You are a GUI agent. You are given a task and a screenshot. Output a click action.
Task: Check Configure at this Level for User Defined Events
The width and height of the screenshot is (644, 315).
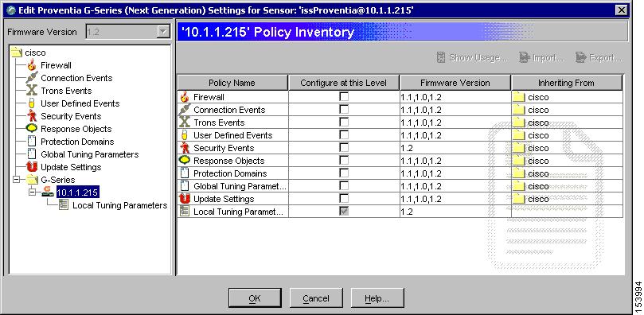[344, 135]
